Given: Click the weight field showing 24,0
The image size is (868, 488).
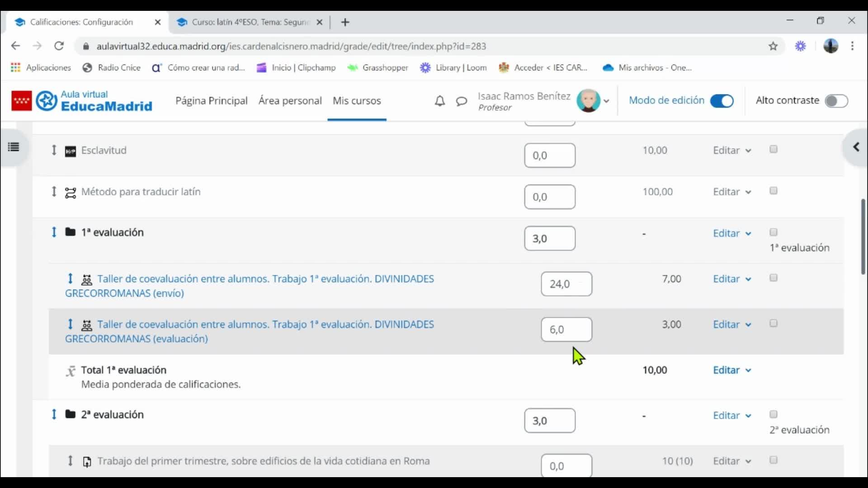Looking at the screenshot, I should pyautogui.click(x=566, y=284).
